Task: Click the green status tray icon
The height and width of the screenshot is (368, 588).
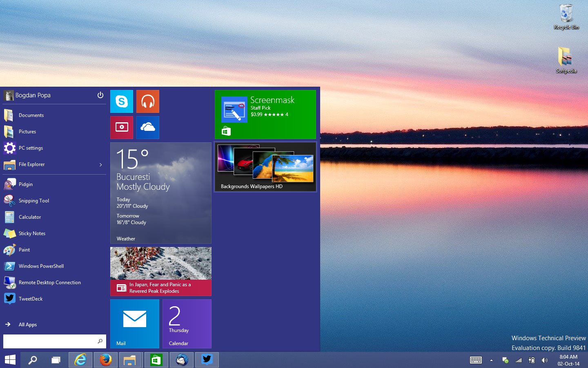Action: tap(505, 360)
